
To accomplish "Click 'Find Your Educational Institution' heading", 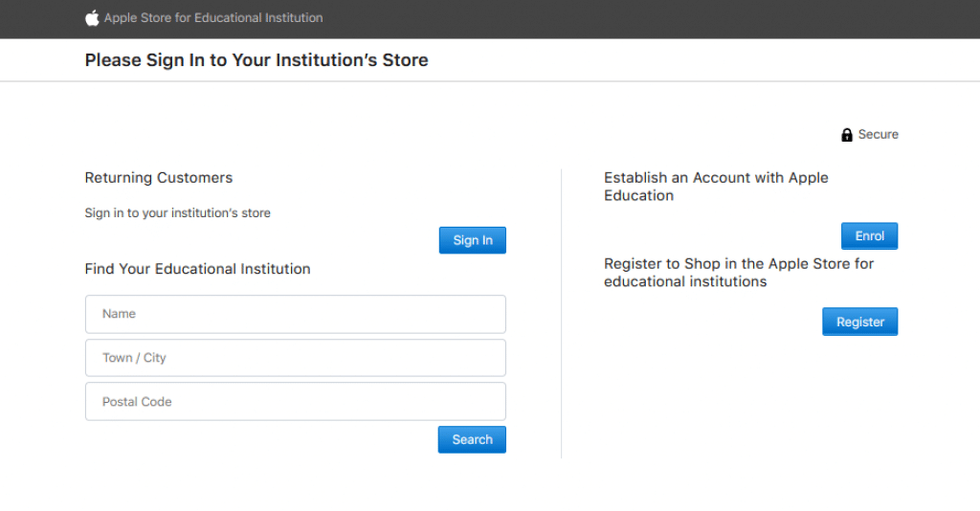I will tap(197, 269).
